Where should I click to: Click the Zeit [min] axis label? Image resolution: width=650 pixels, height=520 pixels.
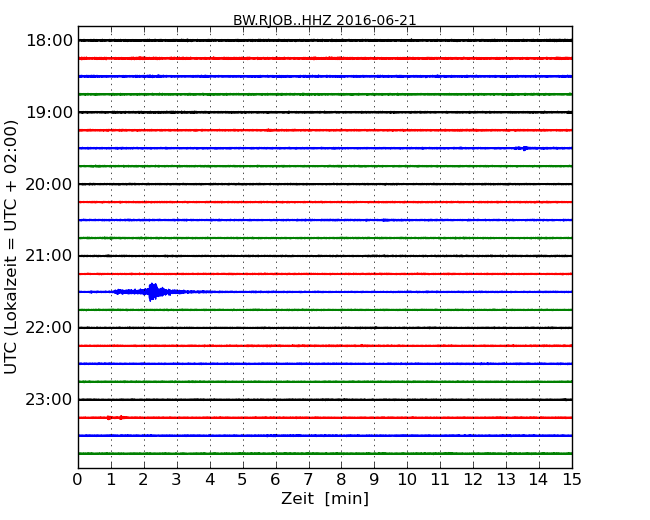click(x=325, y=498)
